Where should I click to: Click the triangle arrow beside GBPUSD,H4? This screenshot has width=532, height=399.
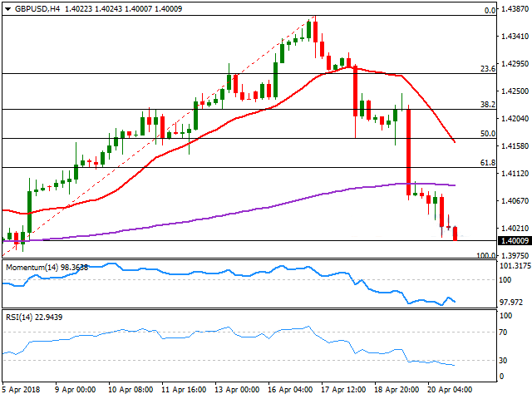[x=6, y=8]
